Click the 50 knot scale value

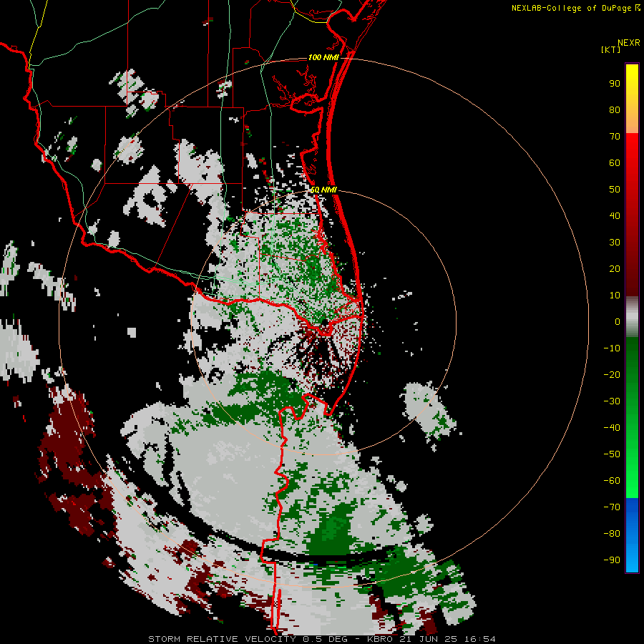click(615, 190)
